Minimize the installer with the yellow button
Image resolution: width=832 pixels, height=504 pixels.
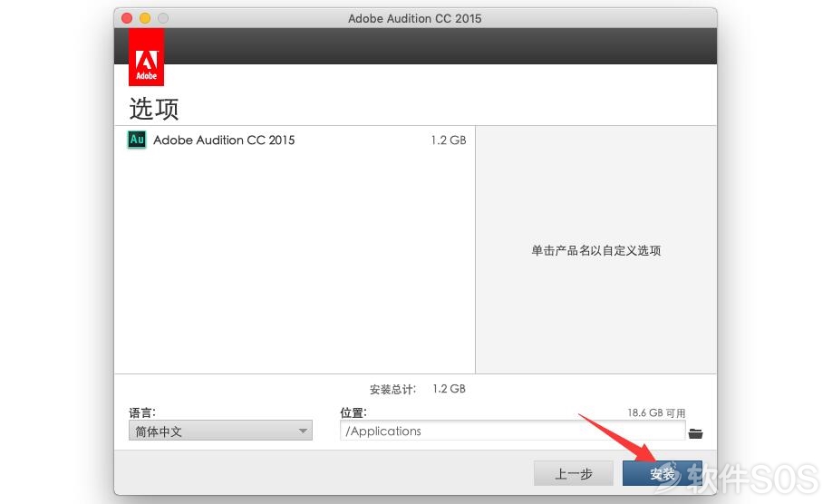[145, 18]
